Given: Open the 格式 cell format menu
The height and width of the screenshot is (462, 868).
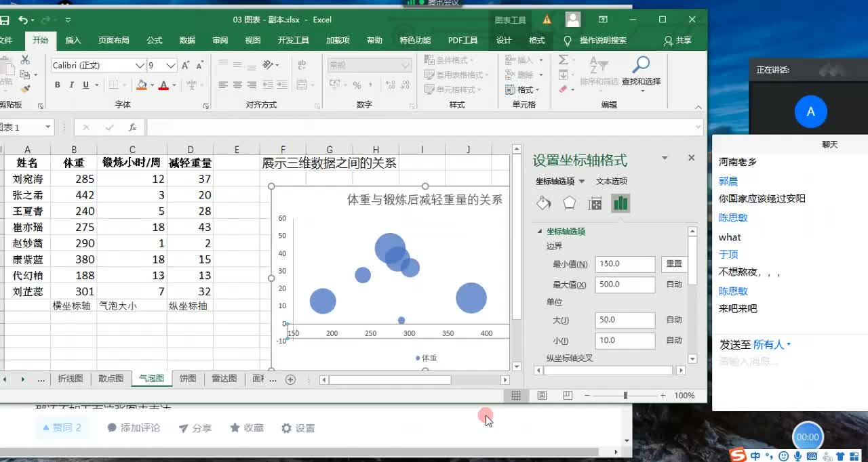Looking at the screenshot, I should tap(523, 89).
